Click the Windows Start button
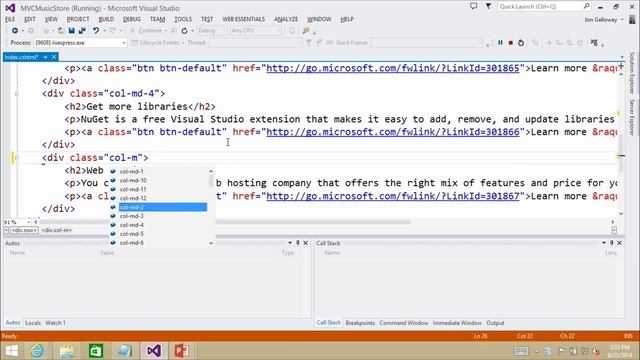Image resolution: width=640 pixels, height=360 pixels. tap(11, 351)
